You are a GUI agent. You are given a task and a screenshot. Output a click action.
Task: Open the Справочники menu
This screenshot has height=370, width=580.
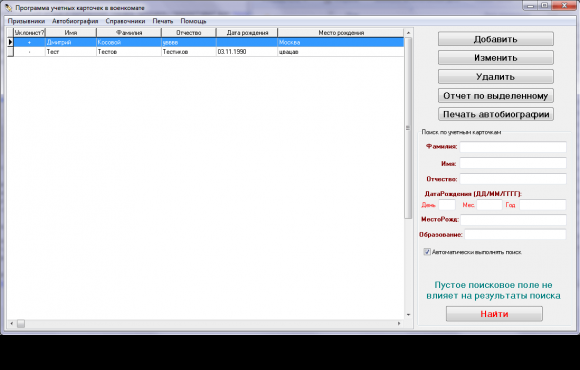click(x=125, y=21)
